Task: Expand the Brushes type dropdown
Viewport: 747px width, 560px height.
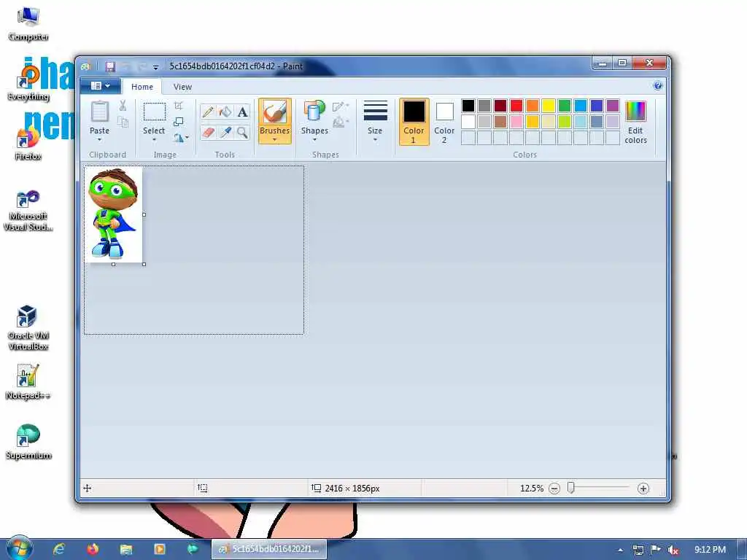Action: [274, 139]
